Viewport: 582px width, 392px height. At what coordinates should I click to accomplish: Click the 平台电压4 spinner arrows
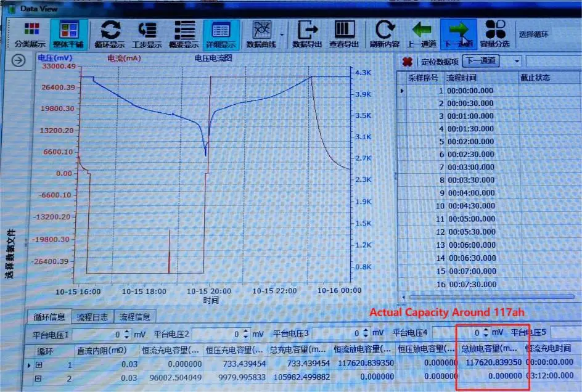486,332
